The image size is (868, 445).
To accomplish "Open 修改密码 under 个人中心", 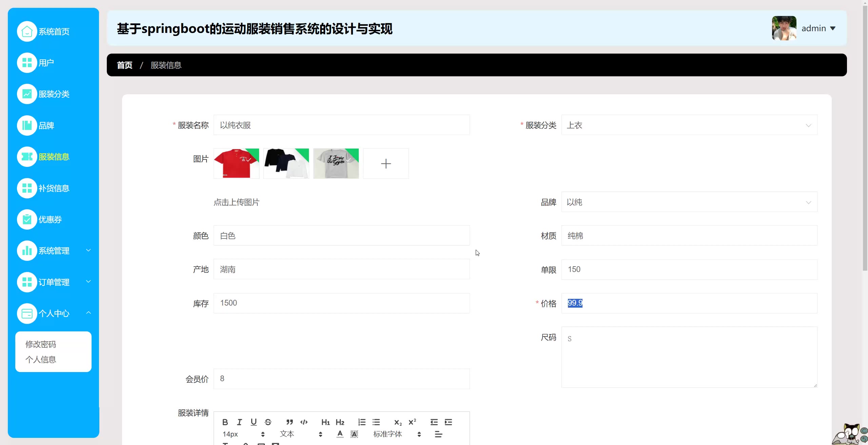I will click(x=41, y=344).
